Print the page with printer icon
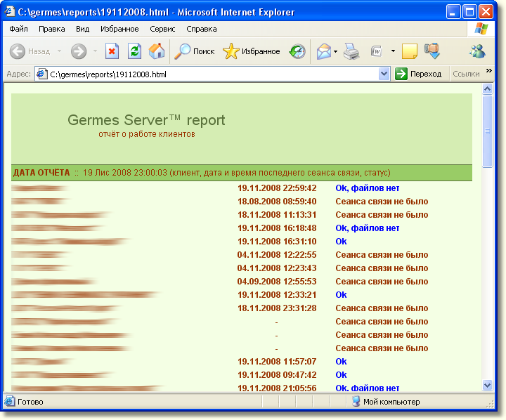This screenshot has height=420, width=506. [351, 51]
